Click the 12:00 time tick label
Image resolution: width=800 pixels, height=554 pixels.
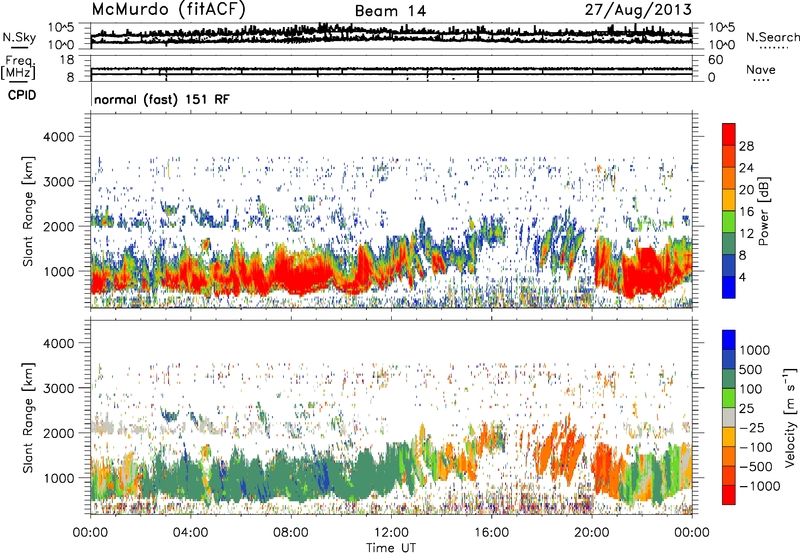pyautogui.click(x=391, y=533)
